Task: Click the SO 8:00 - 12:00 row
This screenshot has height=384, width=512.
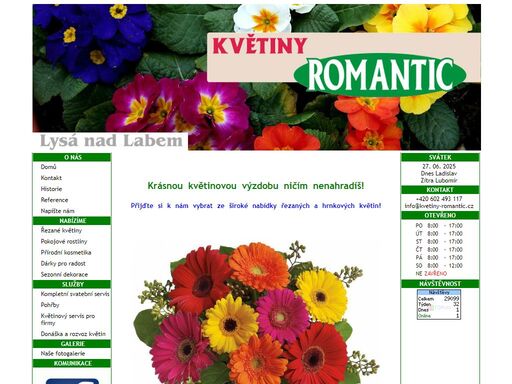Action: tap(439, 266)
